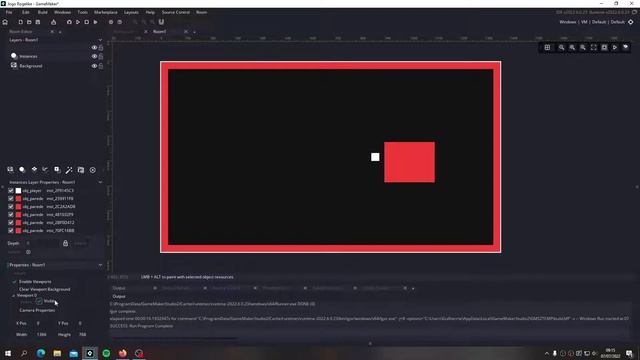Click the Debug game toolbar icon

click(69, 22)
